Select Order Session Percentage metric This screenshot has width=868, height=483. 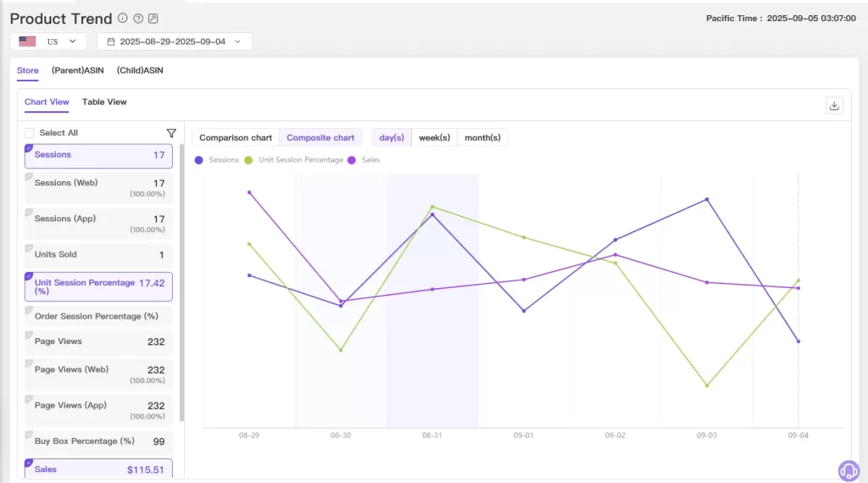pos(98,316)
